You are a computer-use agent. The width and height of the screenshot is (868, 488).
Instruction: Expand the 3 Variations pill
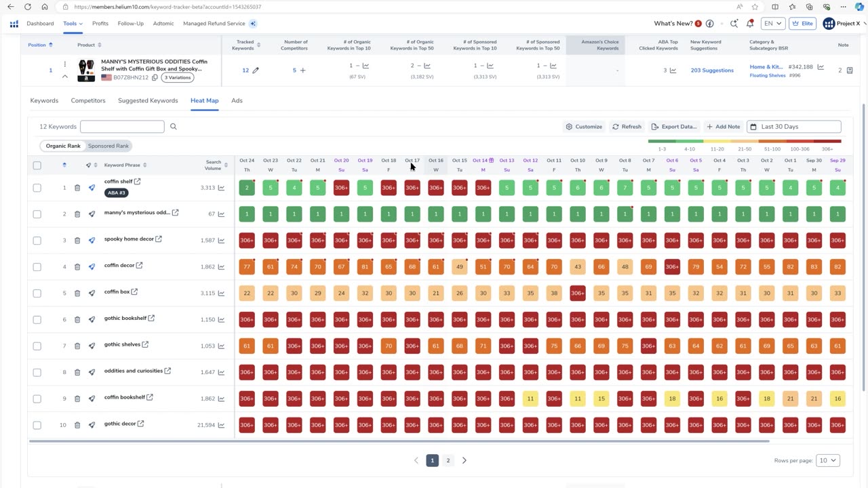pyautogui.click(x=178, y=78)
